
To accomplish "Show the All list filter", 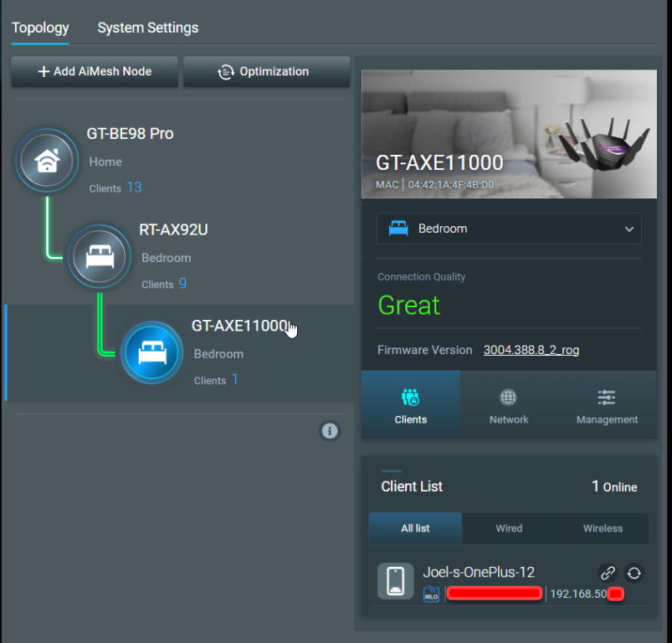I will [x=415, y=528].
